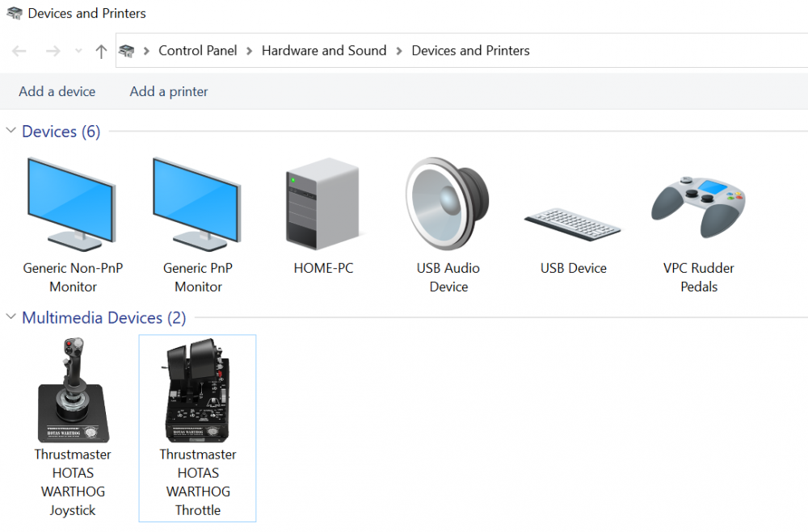Click the Devices and Printers title bar icon
808x532 pixels.
tap(14, 13)
